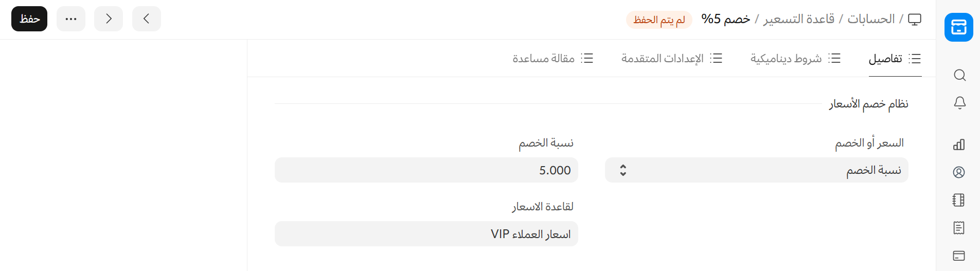Click the card icon at sidebar bottom
The height and width of the screenshot is (271, 980).
click(959, 256)
